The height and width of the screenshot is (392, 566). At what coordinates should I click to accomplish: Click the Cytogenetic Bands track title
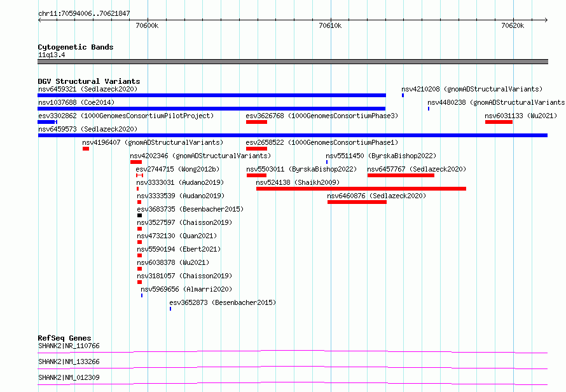coord(76,47)
